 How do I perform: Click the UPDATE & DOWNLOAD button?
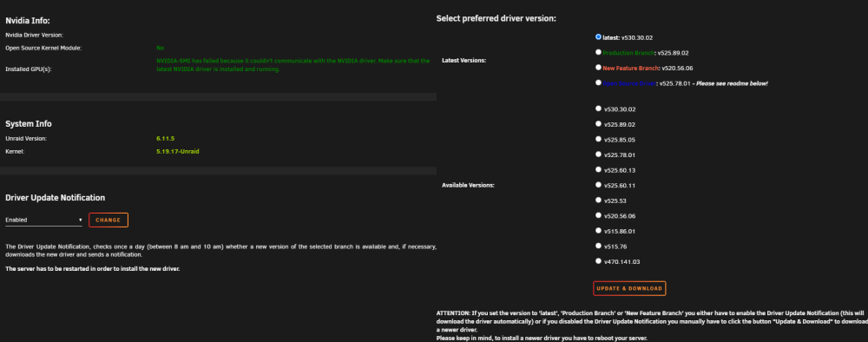(x=629, y=288)
